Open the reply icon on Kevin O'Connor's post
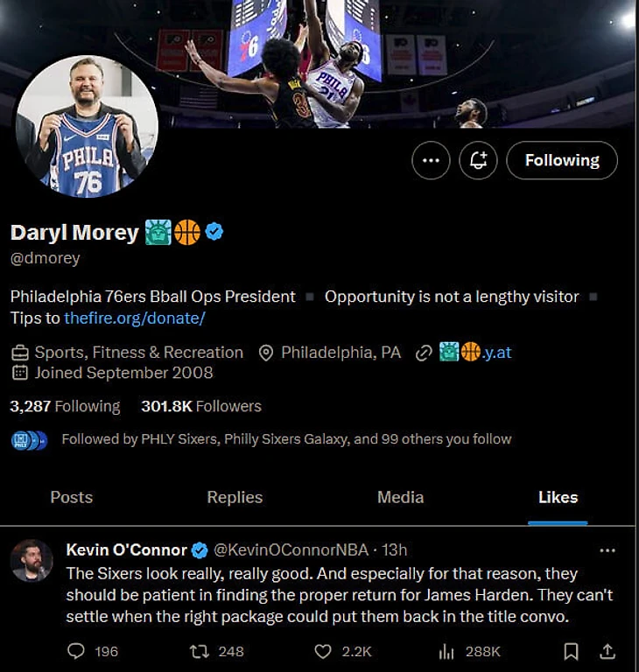 point(76,651)
